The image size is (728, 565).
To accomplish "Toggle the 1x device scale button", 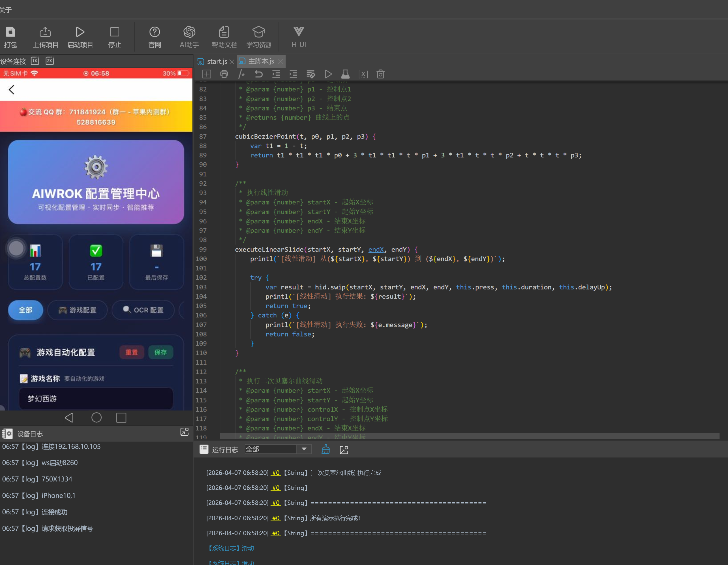I will click(x=35, y=61).
